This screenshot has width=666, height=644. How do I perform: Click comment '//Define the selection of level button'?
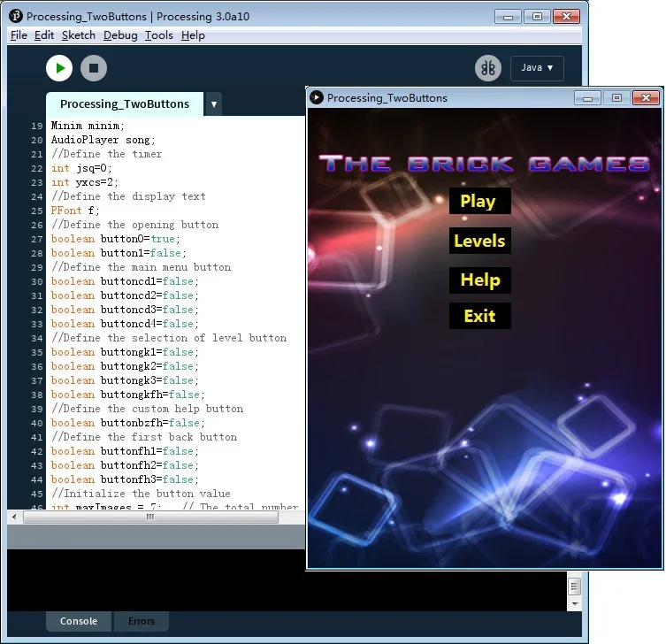[169, 338]
